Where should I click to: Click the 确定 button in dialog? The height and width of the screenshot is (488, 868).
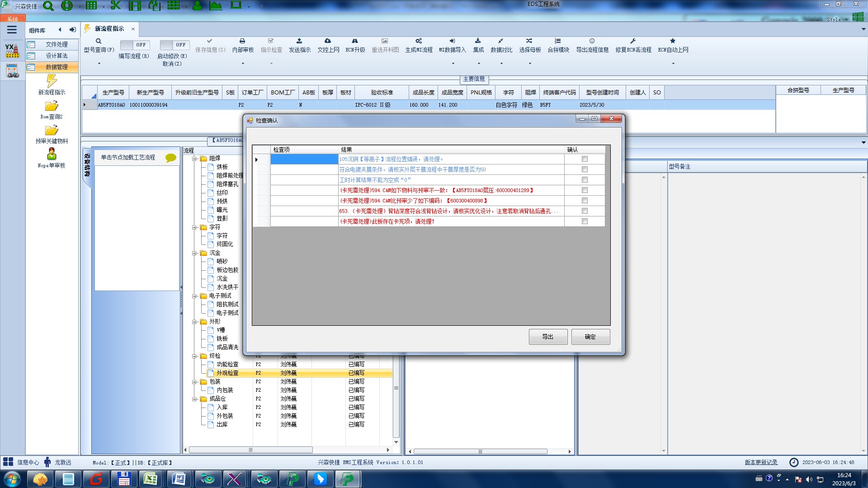[590, 337]
